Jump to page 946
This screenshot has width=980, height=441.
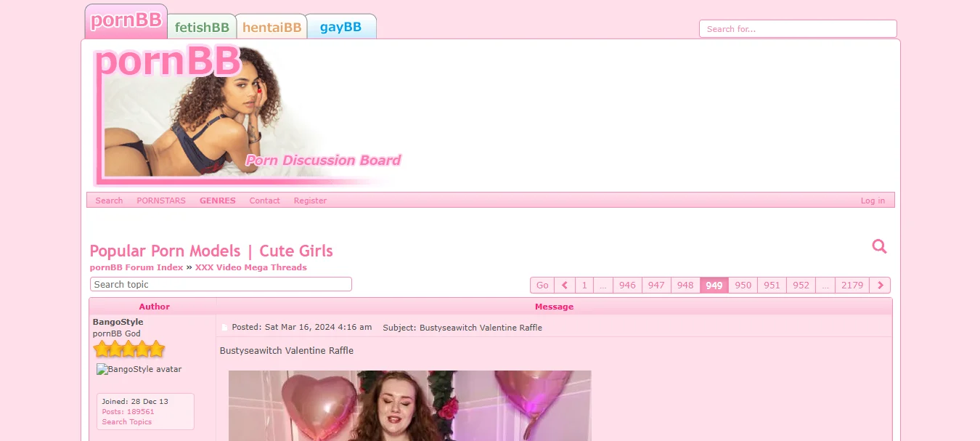pyautogui.click(x=627, y=285)
